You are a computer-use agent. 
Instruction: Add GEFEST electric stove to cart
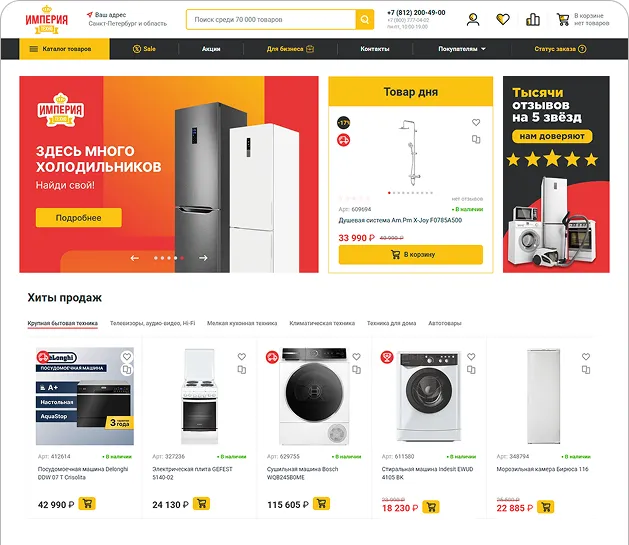tap(201, 504)
